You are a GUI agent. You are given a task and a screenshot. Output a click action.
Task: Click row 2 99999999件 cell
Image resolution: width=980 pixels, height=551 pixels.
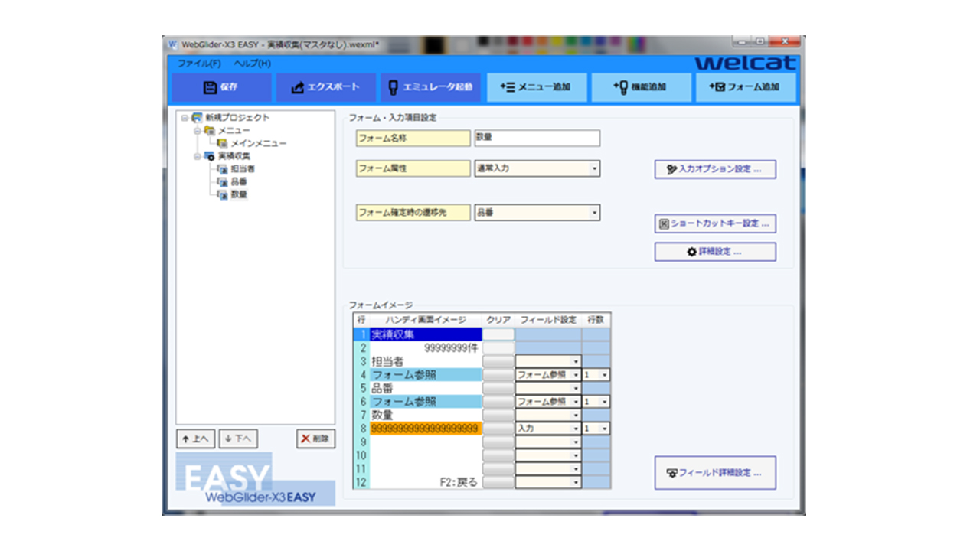click(426, 347)
